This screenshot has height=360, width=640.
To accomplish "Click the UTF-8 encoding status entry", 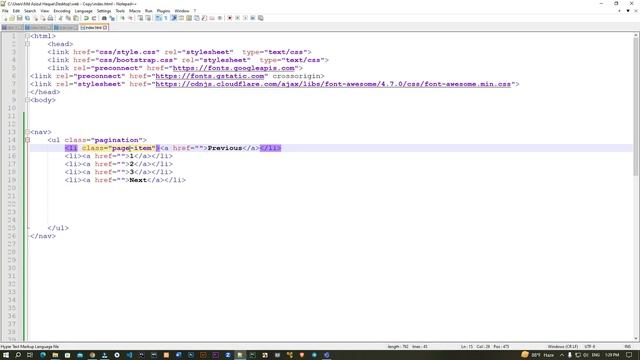I will pyautogui.click(x=590, y=347).
